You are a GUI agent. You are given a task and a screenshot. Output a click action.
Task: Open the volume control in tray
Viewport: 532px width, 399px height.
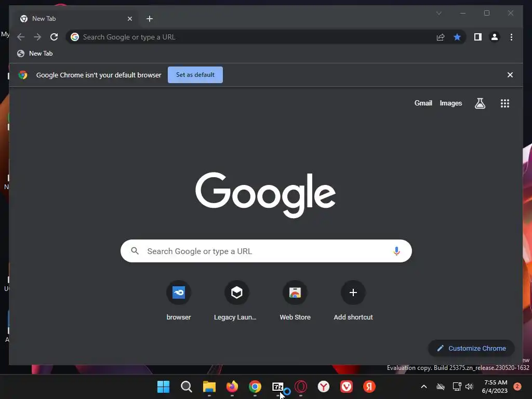click(x=469, y=387)
